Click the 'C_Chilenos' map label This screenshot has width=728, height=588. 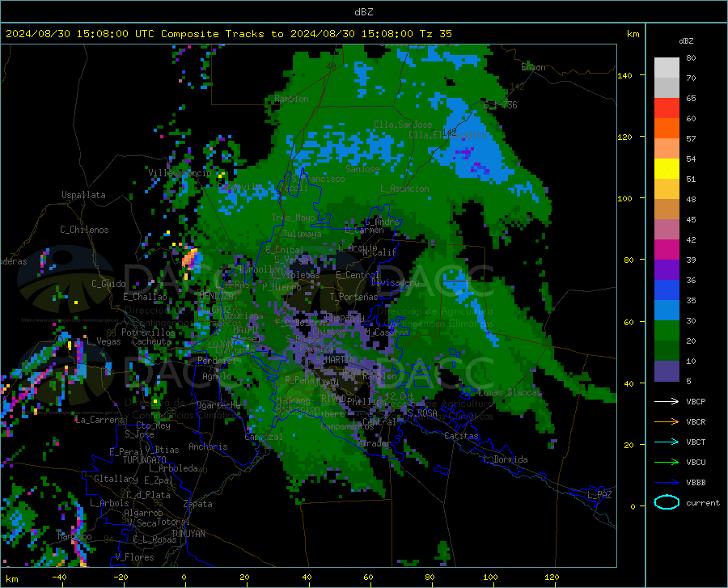84,230
